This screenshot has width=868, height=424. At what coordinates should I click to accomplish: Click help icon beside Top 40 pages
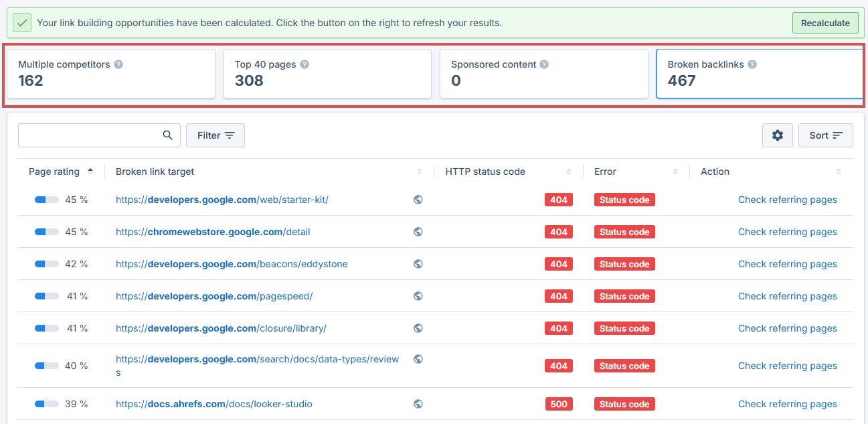tap(305, 65)
